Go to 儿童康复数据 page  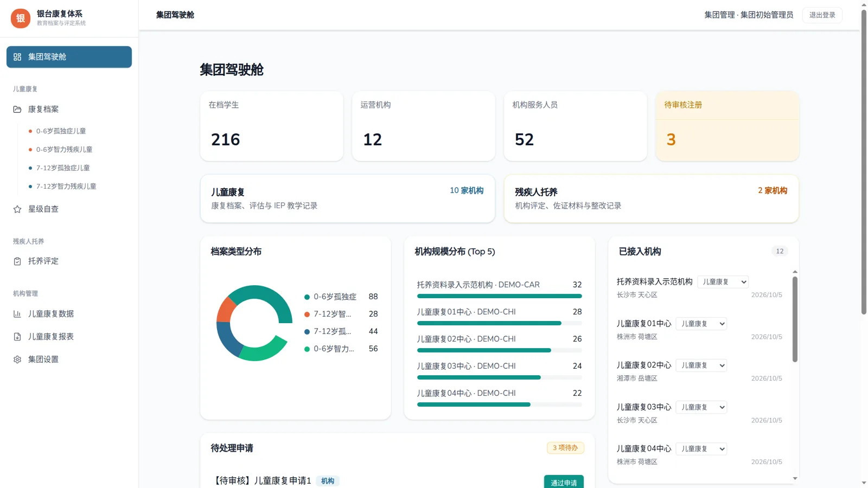click(69, 314)
